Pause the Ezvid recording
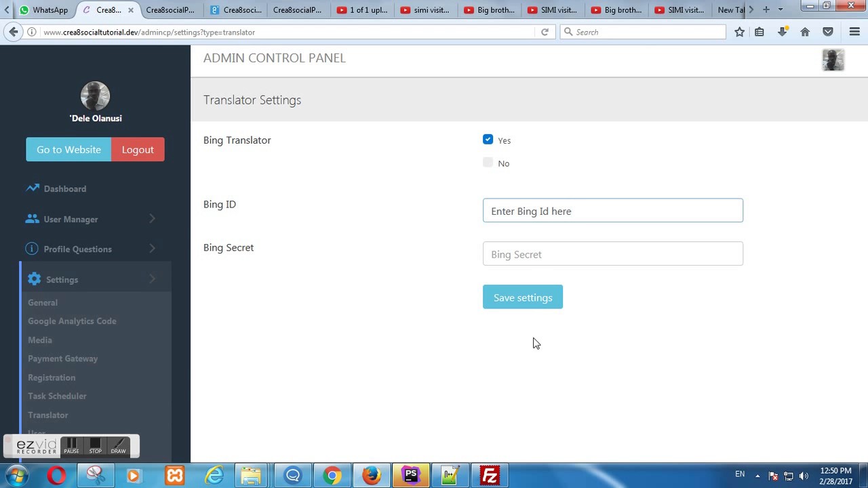Screen dimensions: 868x488 tap(71, 446)
